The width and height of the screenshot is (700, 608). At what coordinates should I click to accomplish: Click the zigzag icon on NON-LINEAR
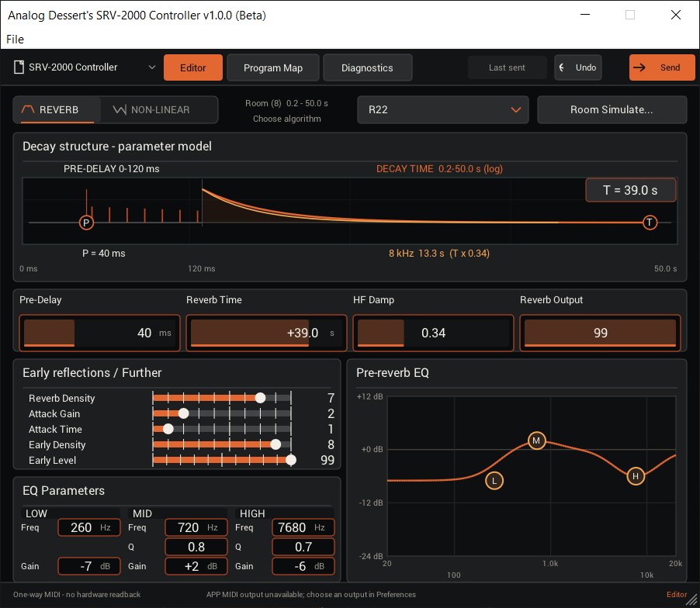[x=120, y=109]
